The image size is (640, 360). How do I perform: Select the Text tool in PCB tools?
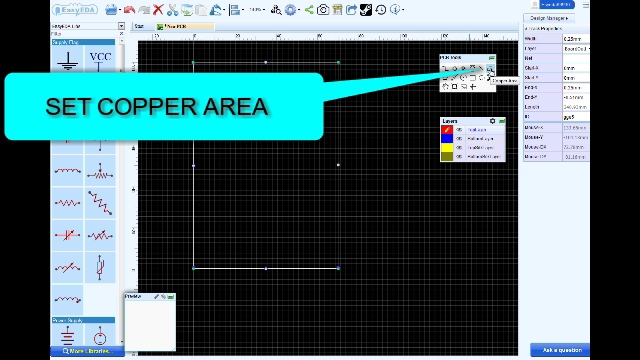[x=472, y=67]
